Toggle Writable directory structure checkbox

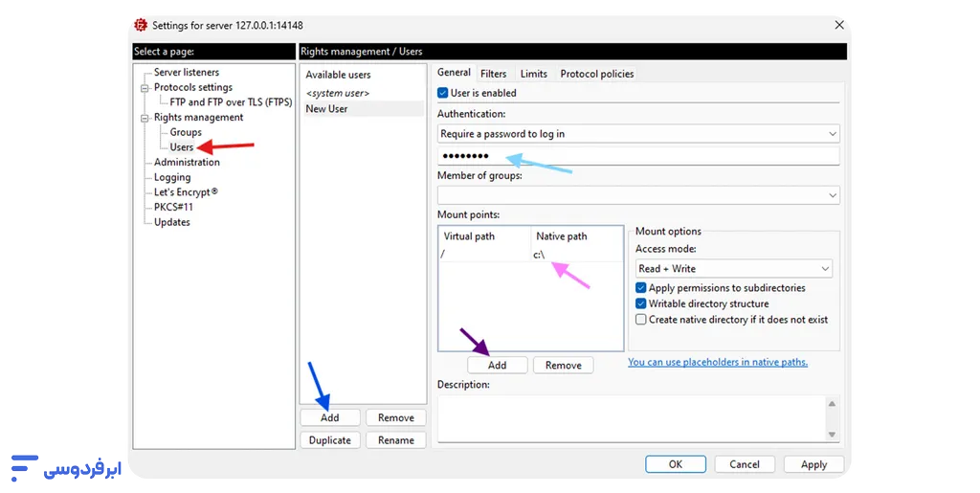pos(641,304)
